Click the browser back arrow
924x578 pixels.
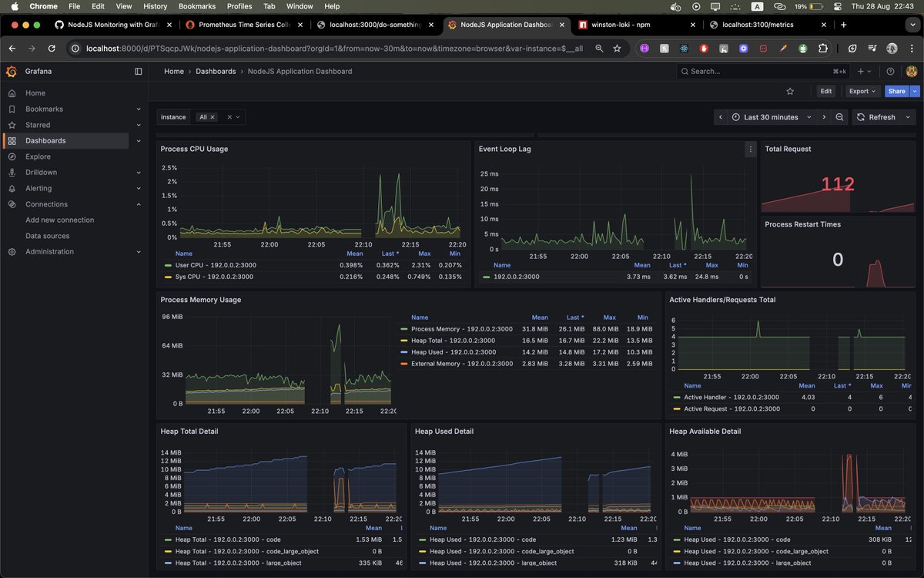click(x=12, y=48)
